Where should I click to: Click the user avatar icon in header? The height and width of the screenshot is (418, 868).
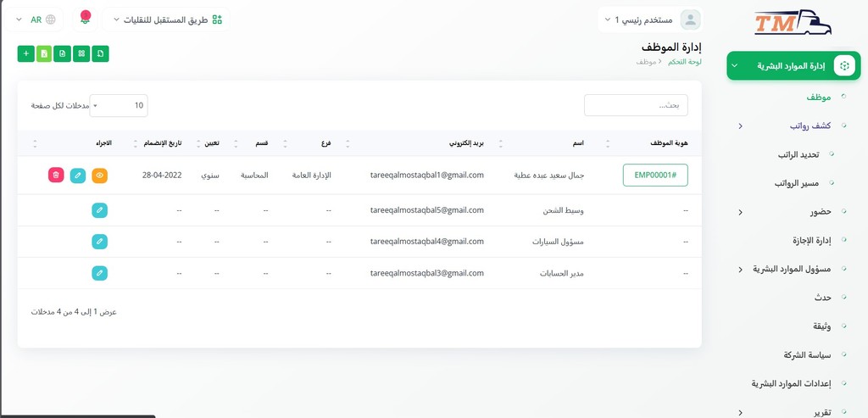pyautogui.click(x=690, y=20)
